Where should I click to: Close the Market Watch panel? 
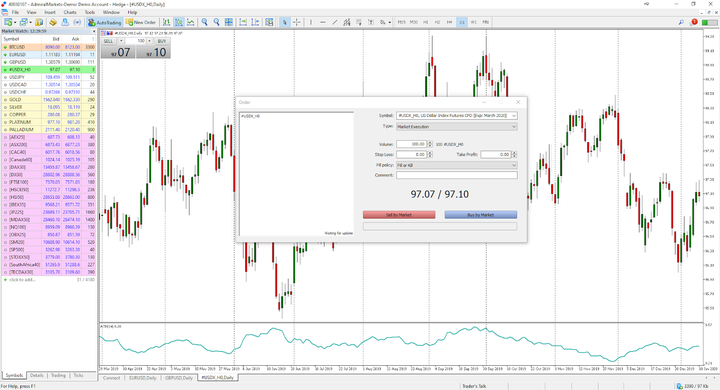(94, 31)
